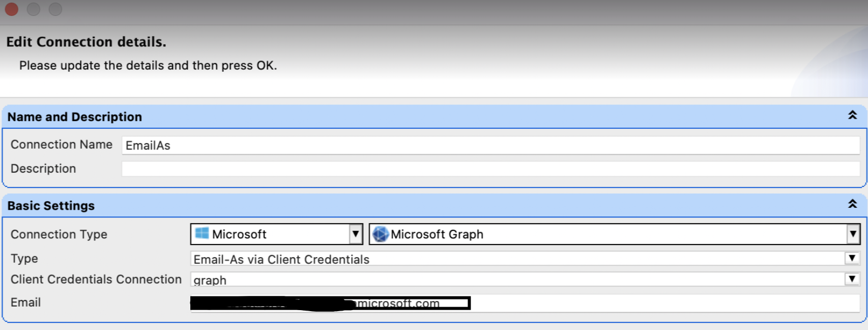868x330 pixels.
Task: Click the Edit Connection details heading
Action: click(x=86, y=42)
